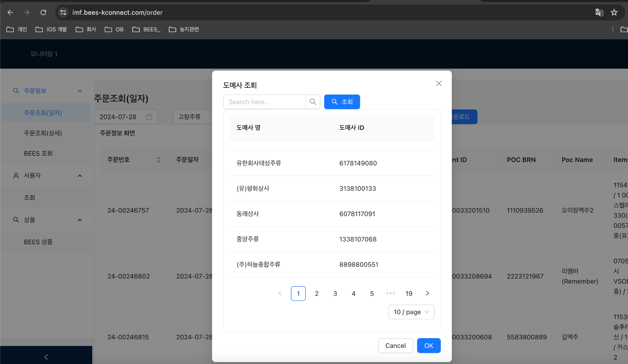Screen dimensions: 628x364
Task: Run the blue 조회 search button
Action: [x=342, y=102]
